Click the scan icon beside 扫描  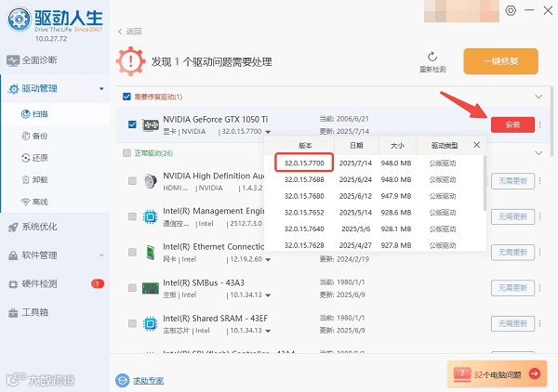[25, 114]
